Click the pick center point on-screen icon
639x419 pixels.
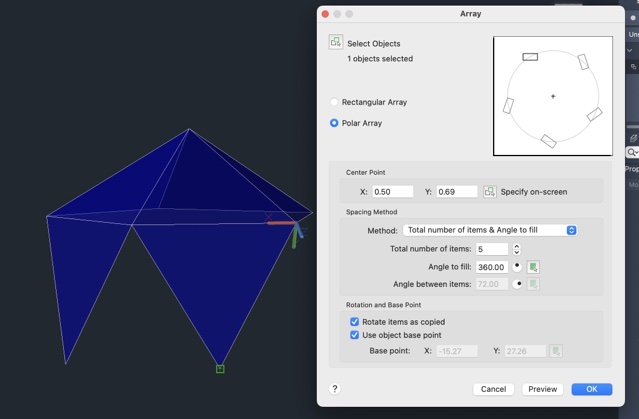coord(490,192)
